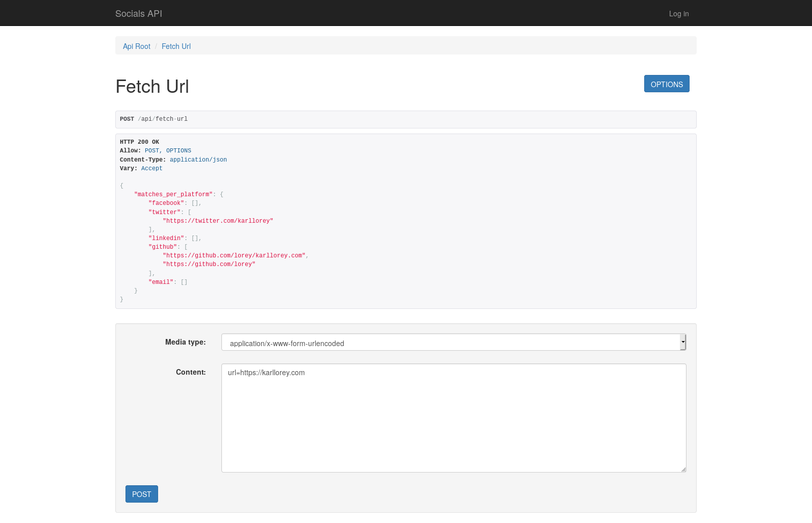This screenshot has width=812, height=523.
Task: Click the "facebook" key in response
Action: click(x=166, y=203)
